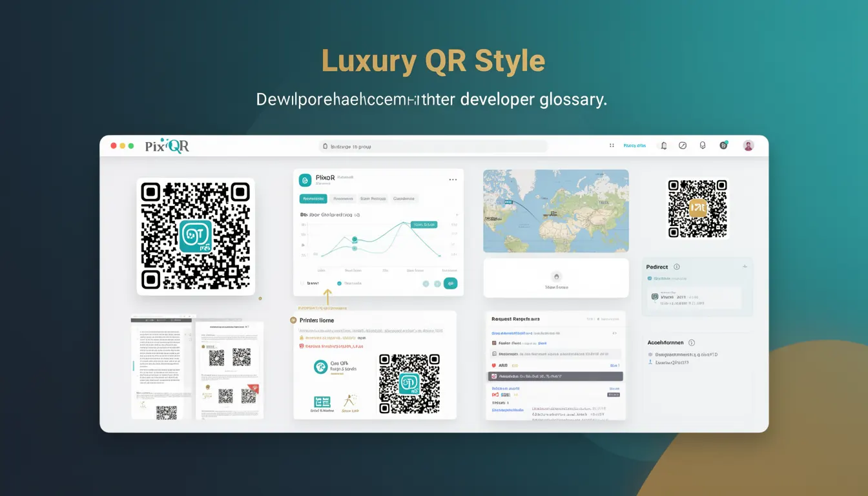
Task: Select the large QR code with teal logo
Action: pos(196,236)
